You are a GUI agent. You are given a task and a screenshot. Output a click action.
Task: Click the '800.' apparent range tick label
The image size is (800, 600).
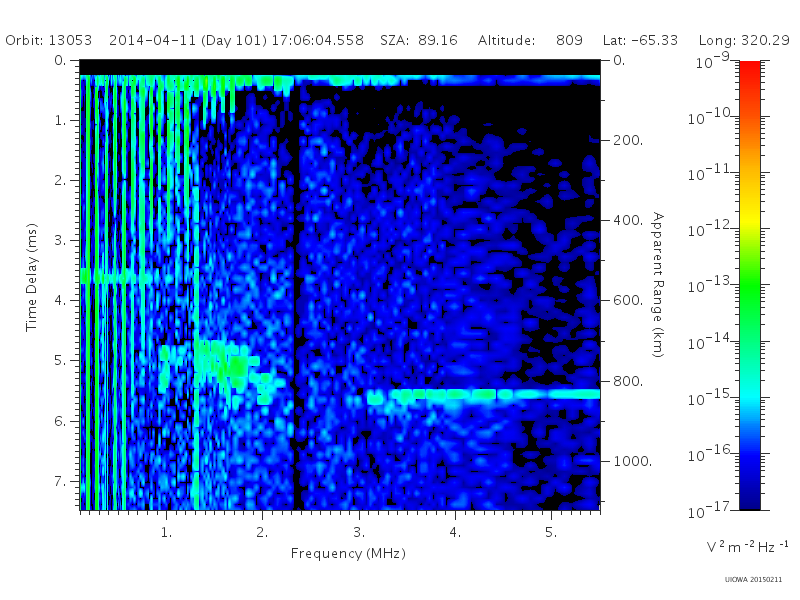[x=628, y=381]
